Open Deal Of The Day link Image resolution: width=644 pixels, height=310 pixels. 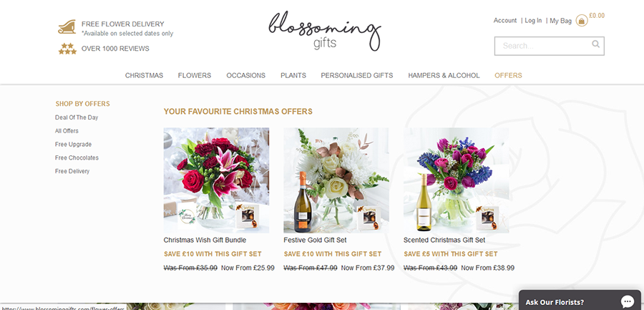tap(77, 117)
